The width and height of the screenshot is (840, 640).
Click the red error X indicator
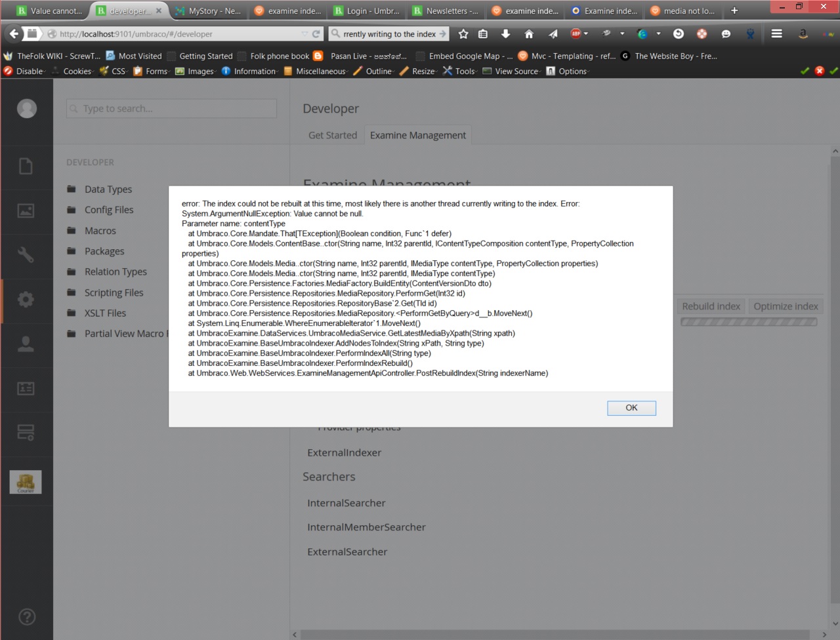coord(819,71)
